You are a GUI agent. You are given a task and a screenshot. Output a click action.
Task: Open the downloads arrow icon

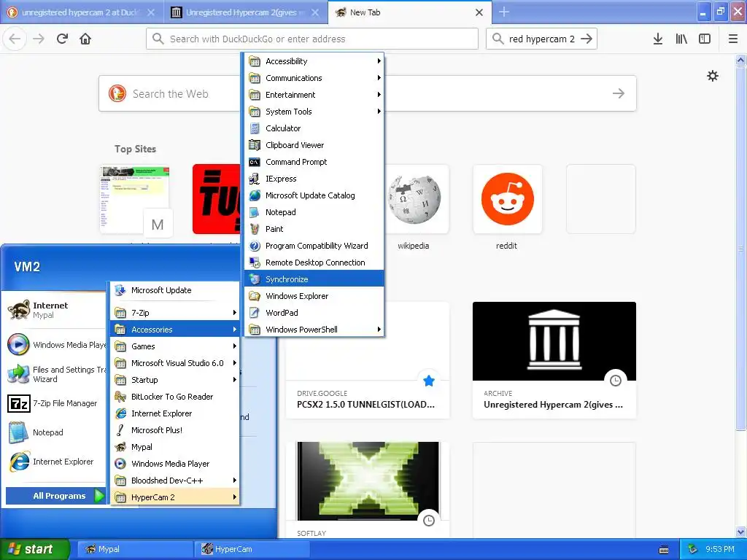point(658,39)
